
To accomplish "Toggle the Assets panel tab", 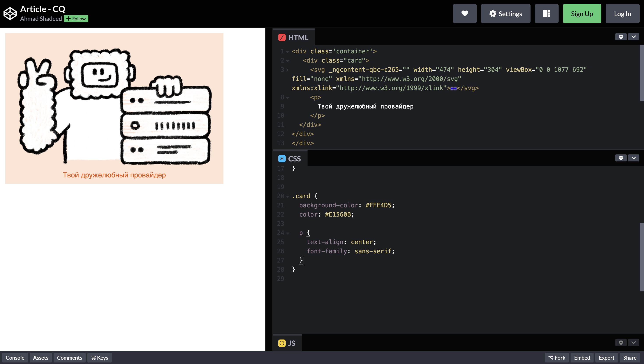I will [41, 358].
